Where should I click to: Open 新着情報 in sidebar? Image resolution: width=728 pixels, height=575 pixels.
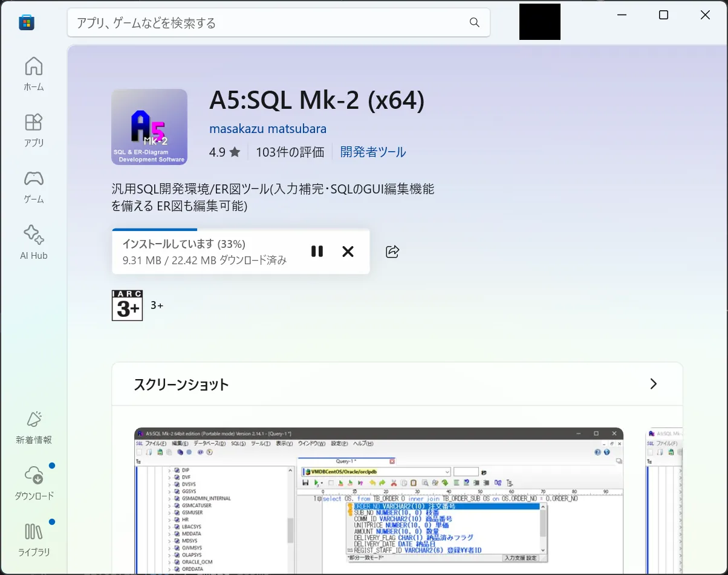tap(34, 427)
